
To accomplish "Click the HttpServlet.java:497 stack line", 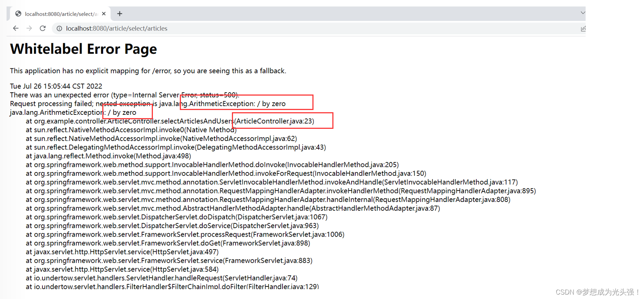I will (122, 252).
